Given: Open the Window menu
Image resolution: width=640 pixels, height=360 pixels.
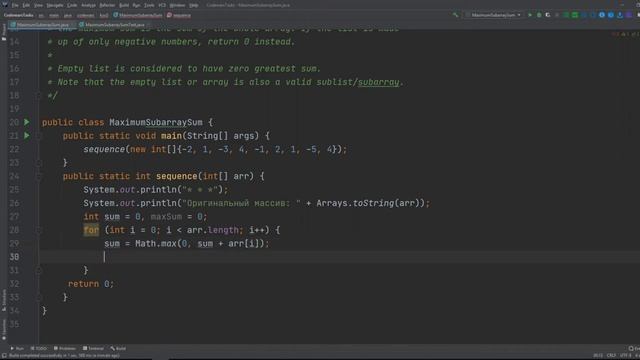Looking at the screenshot, I should 177,5.
